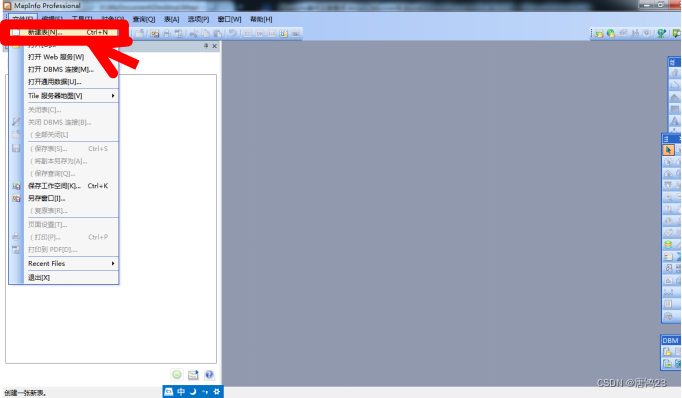Open the 窗口[W] menu

click(229, 20)
